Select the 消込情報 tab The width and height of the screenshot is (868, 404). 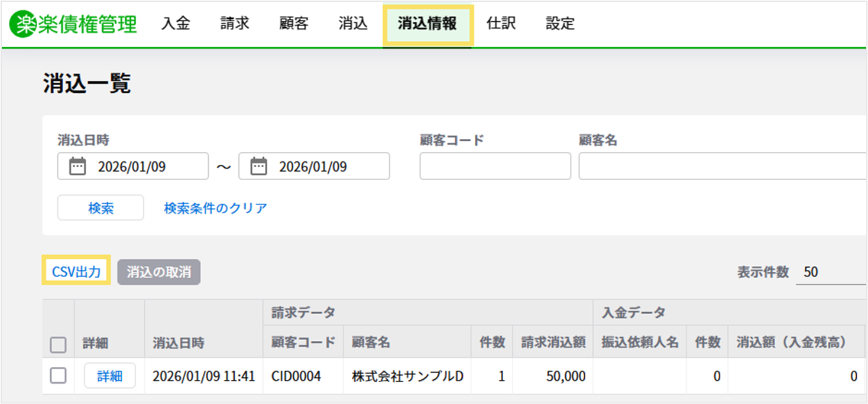pyautogui.click(x=427, y=24)
